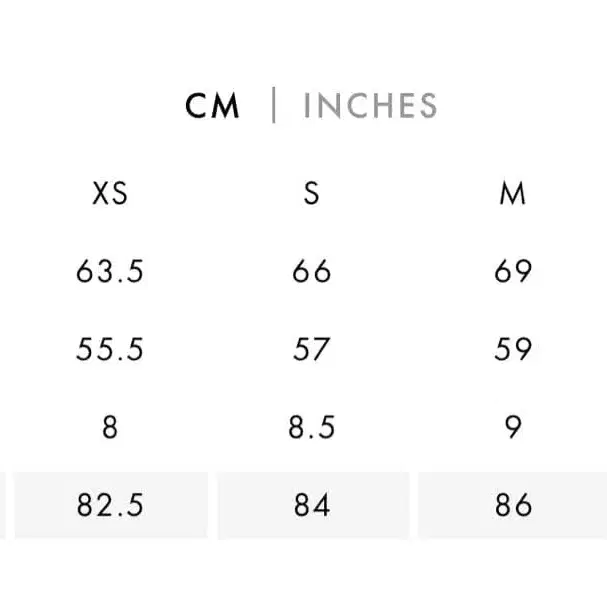Click the divider between CM and INCHES
607x607 pixels.
(x=274, y=106)
